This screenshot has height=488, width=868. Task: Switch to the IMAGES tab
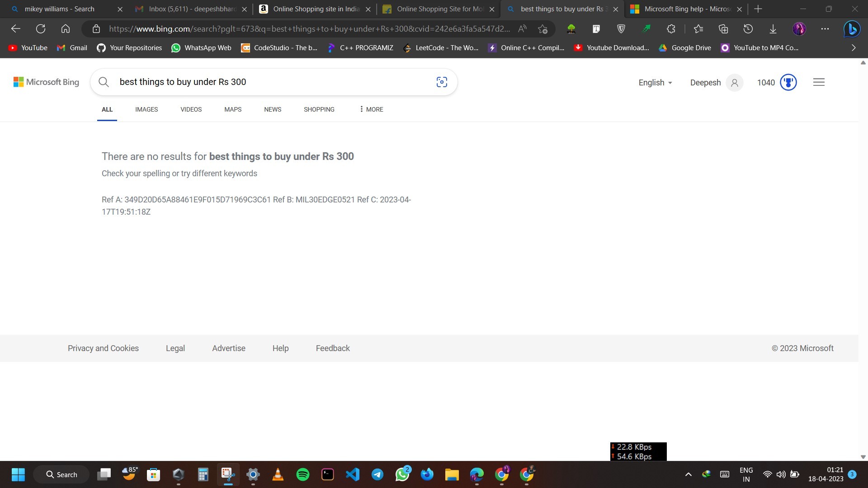146,109
